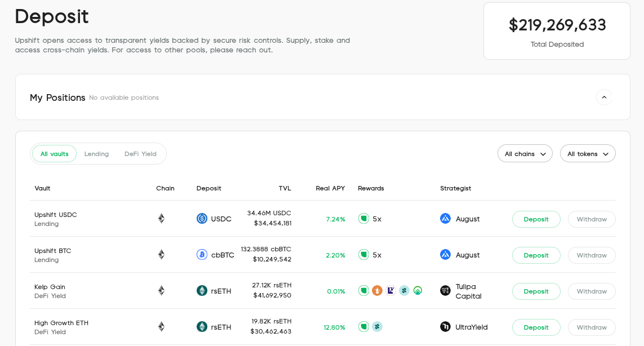Click August strategist icon in Upshift USDC row
The image size is (644, 346).
pos(445,219)
